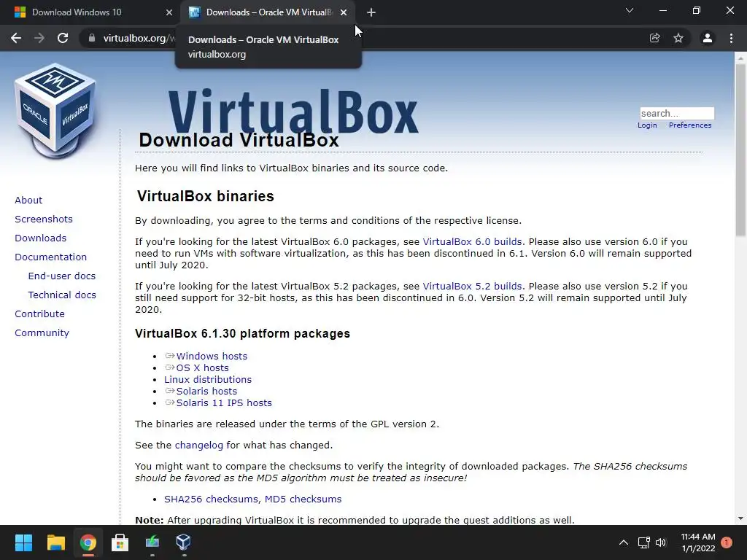
Task: Click the volume speaker tray icon
Action: coord(661,542)
